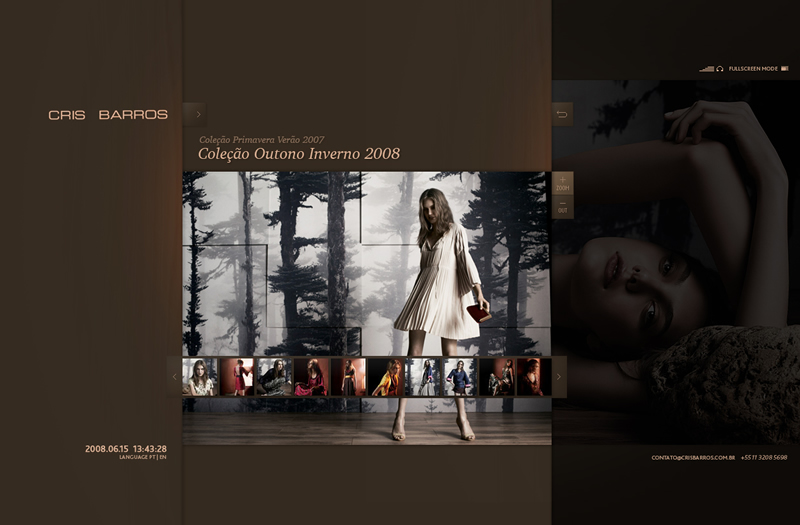Expand the menu arrow beside Cris Barros
This screenshot has height=525, width=800.
(x=196, y=115)
